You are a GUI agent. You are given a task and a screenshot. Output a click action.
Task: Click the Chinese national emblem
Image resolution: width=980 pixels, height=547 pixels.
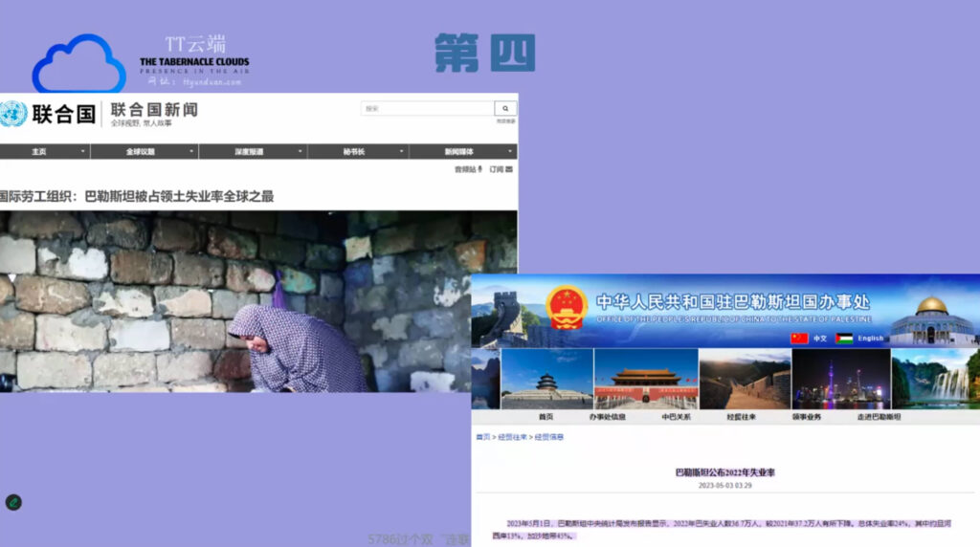pos(567,308)
